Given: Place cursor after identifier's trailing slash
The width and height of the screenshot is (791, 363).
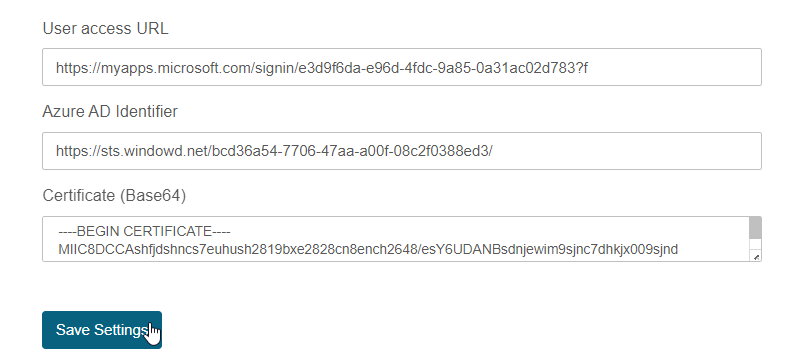Looking at the screenshot, I should [x=493, y=151].
